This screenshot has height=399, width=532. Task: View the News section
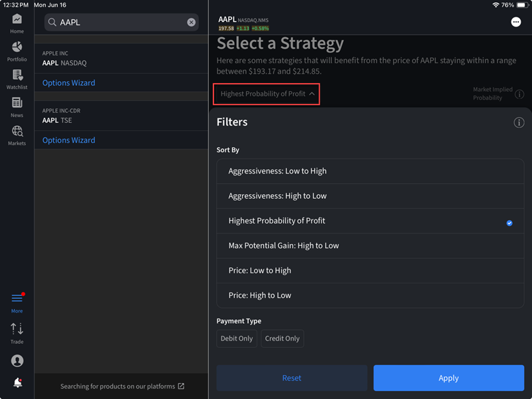[x=17, y=106]
